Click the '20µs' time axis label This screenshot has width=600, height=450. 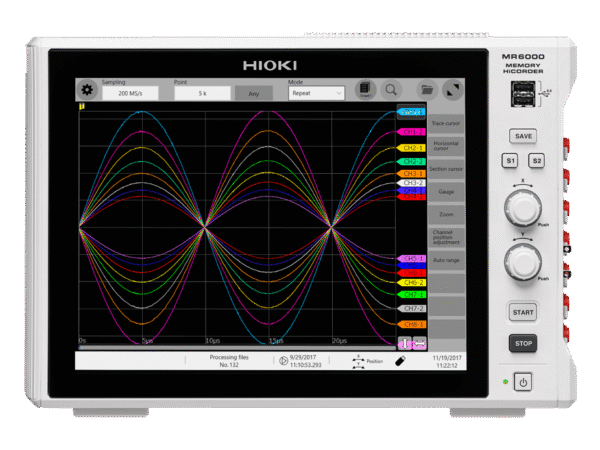coord(339,341)
